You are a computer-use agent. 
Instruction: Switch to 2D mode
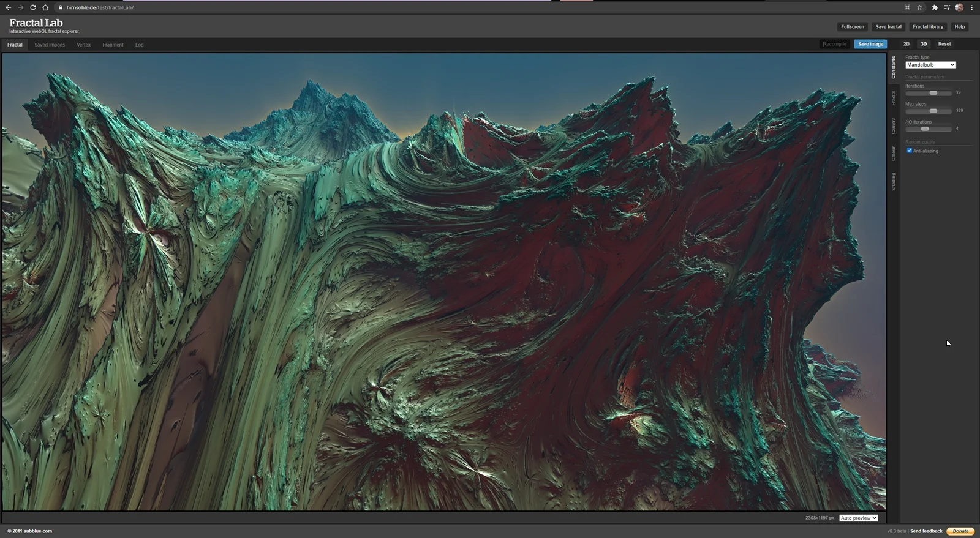click(907, 44)
